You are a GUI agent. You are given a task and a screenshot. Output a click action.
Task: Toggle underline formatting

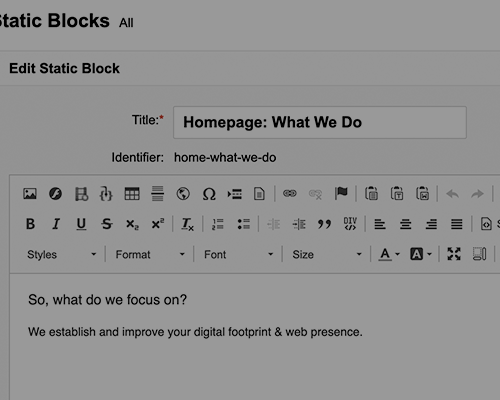tap(81, 224)
